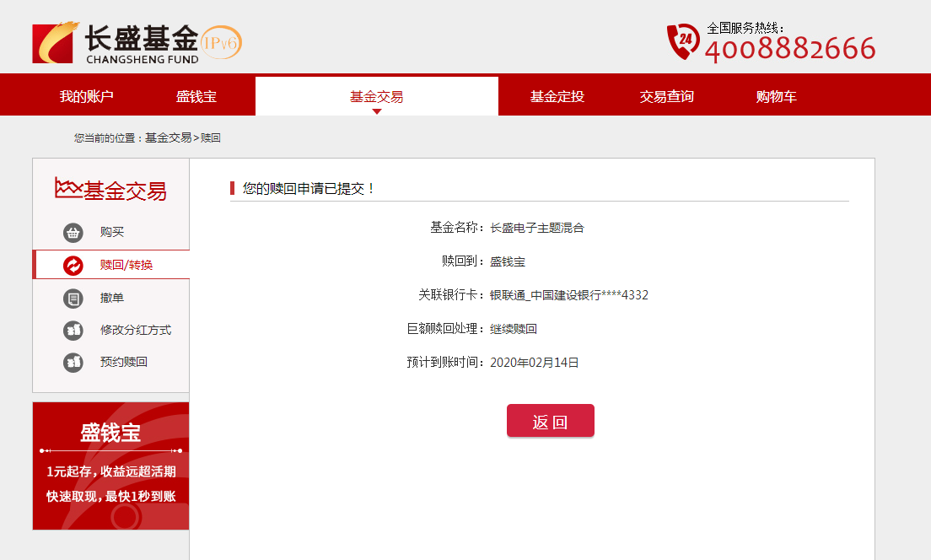
Task: Click the 赎回 breadcrumb entry
Action: 211,137
